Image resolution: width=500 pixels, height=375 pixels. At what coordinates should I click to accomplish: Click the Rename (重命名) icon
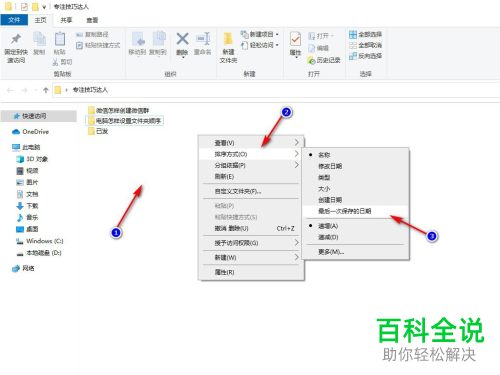click(x=203, y=39)
